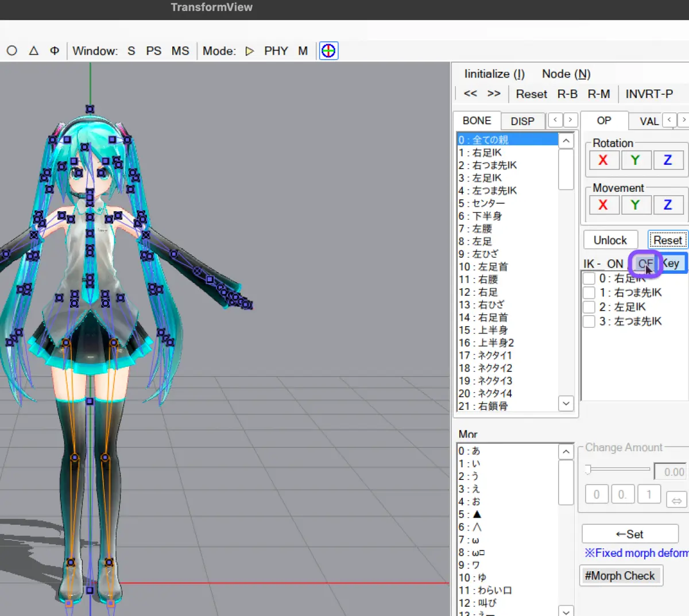Click the double-arrow button beside morph values
The height and width of the screenshot is (616, 689).
coord(676,501)
